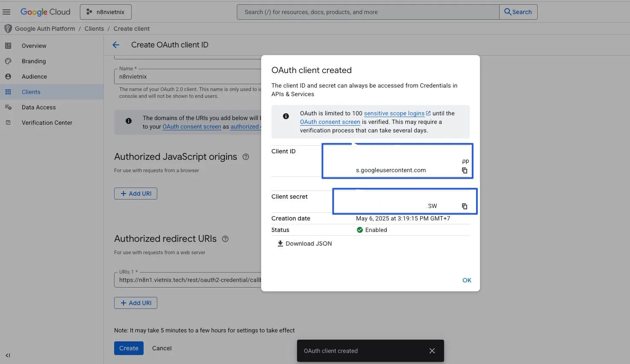
Task: Open the authorized domains link in background
Action: pos(246,127)
